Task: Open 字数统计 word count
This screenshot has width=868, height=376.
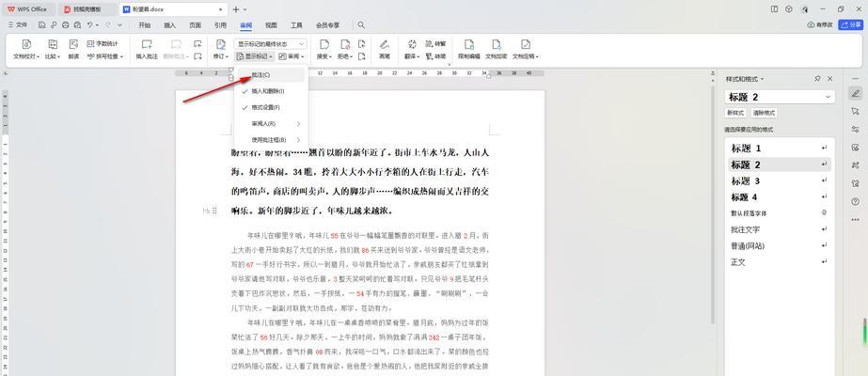Action: click(103, 43)
